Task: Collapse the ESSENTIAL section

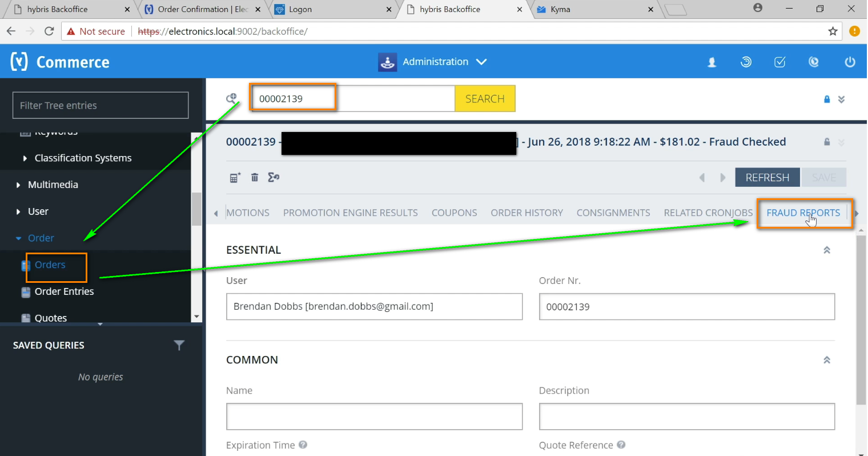Action: (827, 250)
